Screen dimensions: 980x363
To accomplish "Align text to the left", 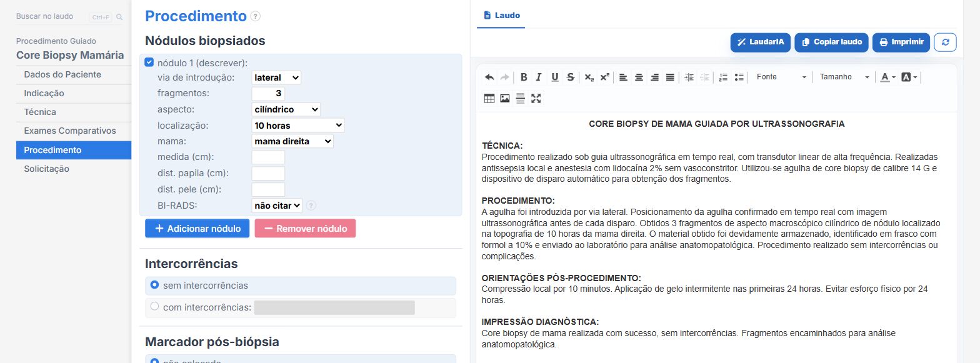I will tap(623, 77).
